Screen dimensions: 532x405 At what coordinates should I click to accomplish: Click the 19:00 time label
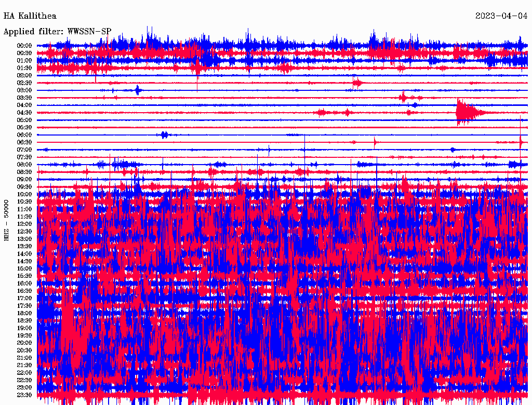coord(24,328)
